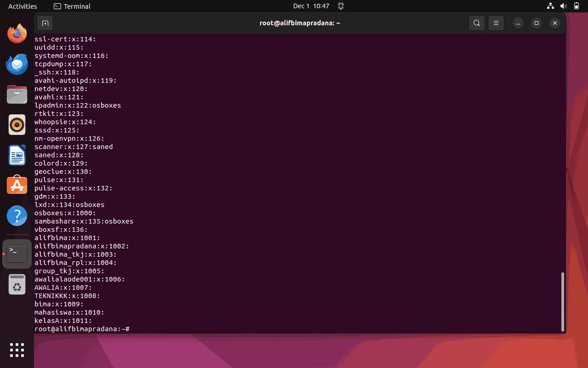
Task: Open the Activities overview
Action: tap(23, 6)
